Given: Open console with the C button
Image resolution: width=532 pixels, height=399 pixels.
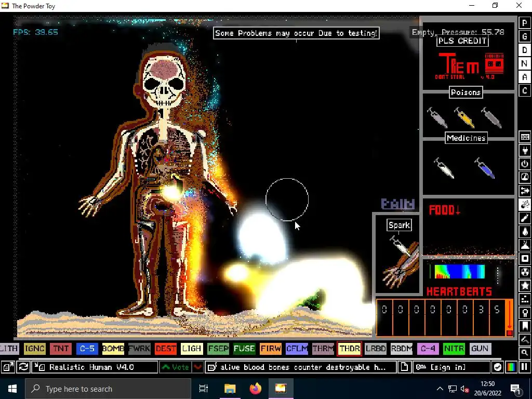Looking at the screenshot, I should coord(525,91).
